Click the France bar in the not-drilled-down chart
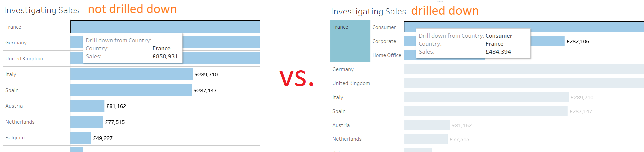The width and height of the screenshot is (644, 152). [165, 27]
